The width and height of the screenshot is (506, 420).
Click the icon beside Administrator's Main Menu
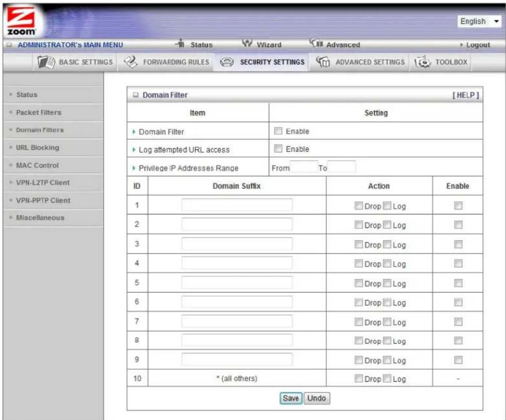tap(9, 45)
